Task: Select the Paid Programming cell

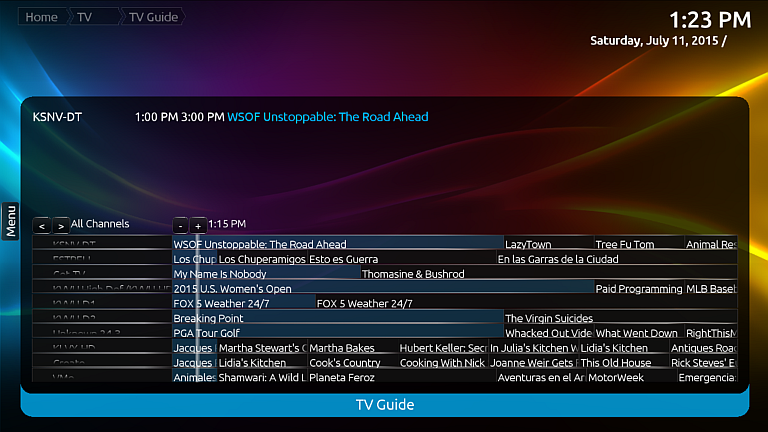Action: pos(639,288)
